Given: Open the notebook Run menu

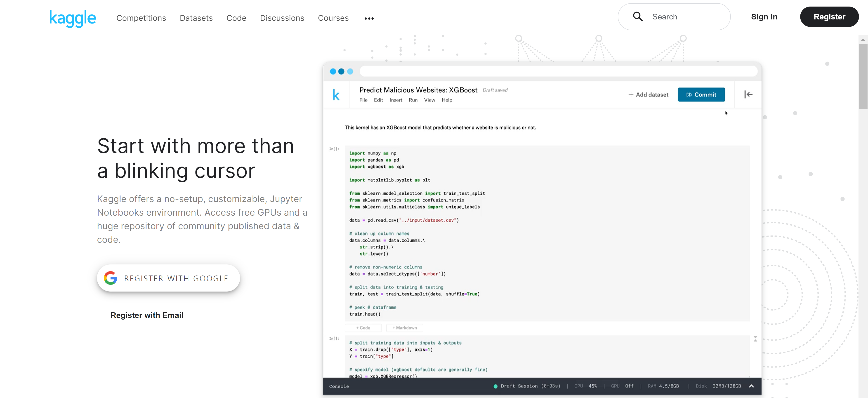Looking at the screenshot, I should click(x=413, y=100).
